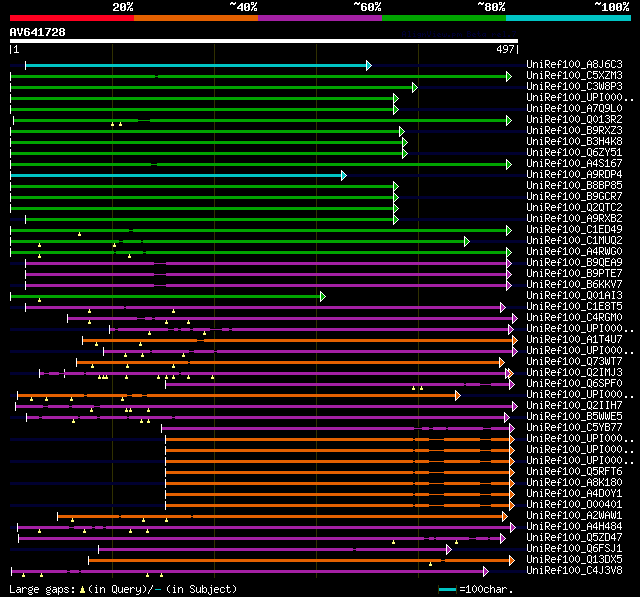The width and height of the screenshot is (640, 597).
Task: Select the UniRef100_Q6SPF0 label
Action: click(574, 384)
